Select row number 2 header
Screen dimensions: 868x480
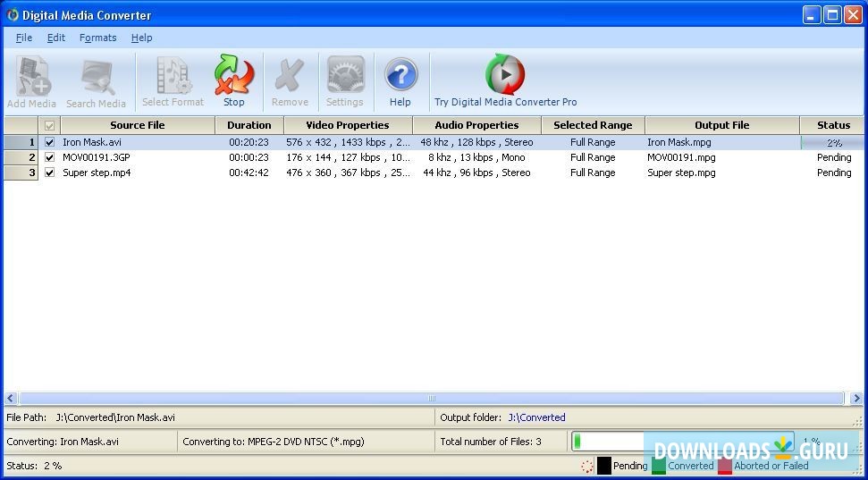coord(21,157)
